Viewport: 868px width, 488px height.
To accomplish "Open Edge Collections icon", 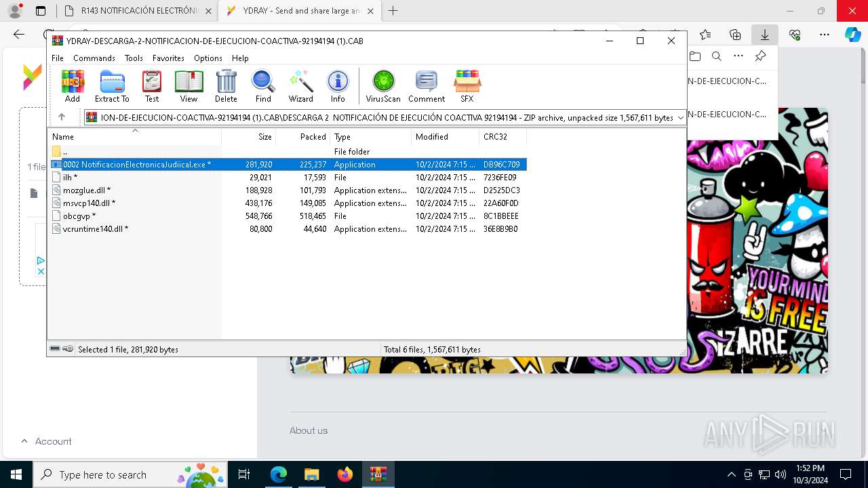I will (x=735, y=35).
